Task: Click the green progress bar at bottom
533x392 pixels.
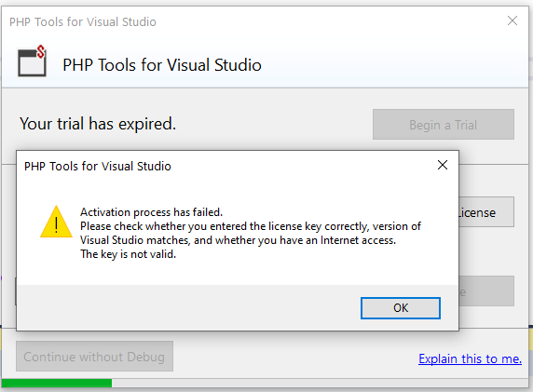Action: [57, 384]
